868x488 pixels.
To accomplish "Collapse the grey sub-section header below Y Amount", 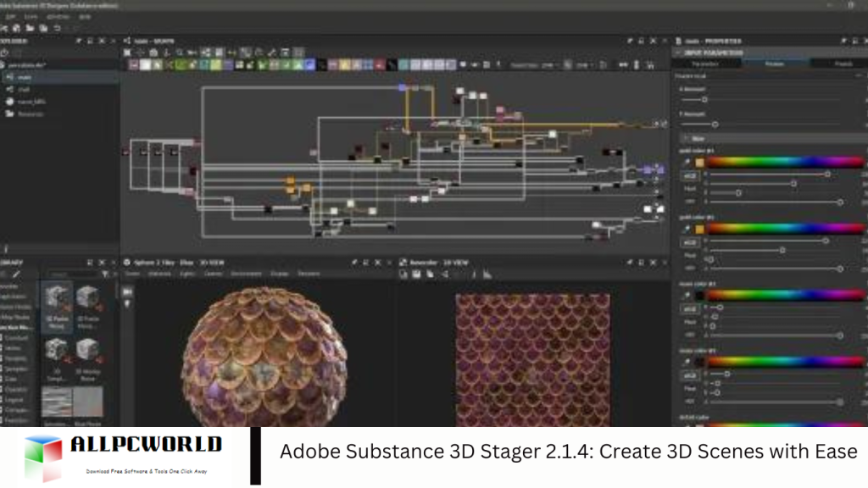I will [x=773, y=138].
